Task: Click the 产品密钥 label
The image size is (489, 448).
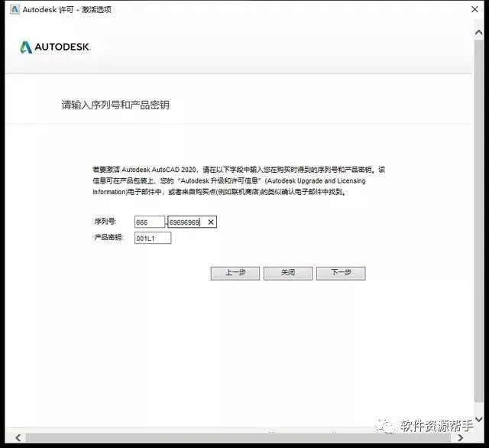Action: 108,237
